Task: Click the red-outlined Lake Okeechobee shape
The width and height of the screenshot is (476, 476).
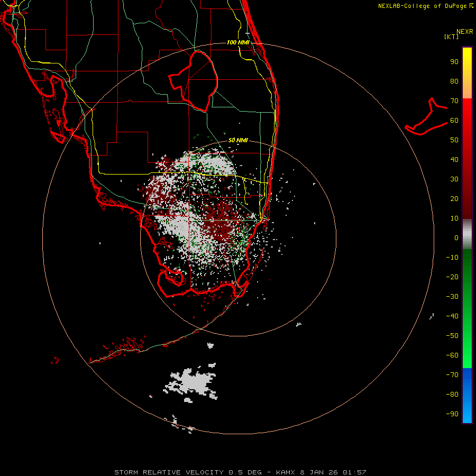Action: pos(193,81)
